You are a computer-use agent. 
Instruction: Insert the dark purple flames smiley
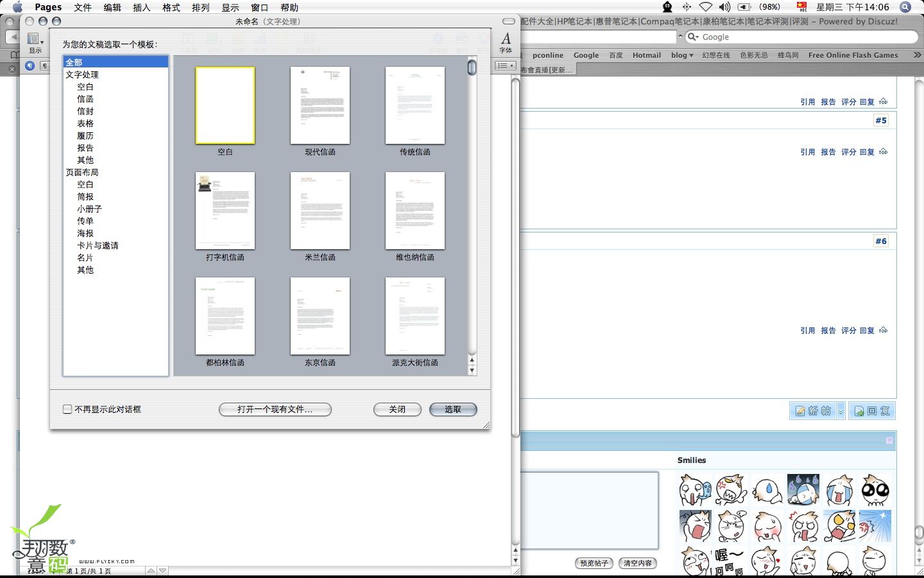click(803, 491)
